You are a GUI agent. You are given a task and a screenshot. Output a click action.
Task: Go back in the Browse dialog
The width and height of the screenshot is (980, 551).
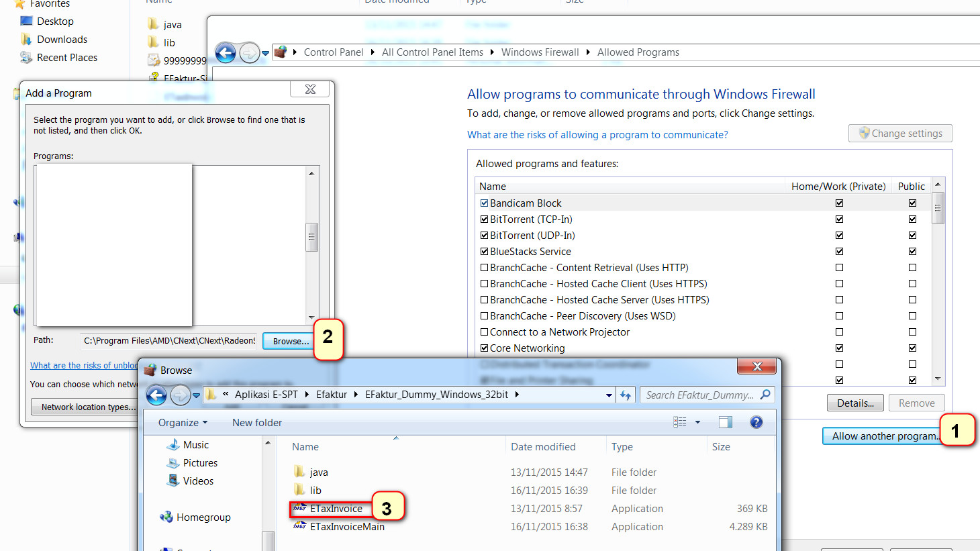[156, 395]
